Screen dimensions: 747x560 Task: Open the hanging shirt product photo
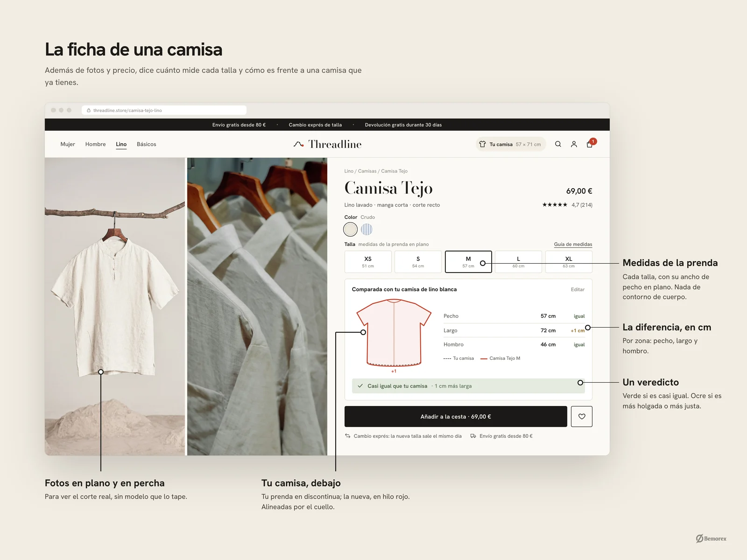click(115, 306)
